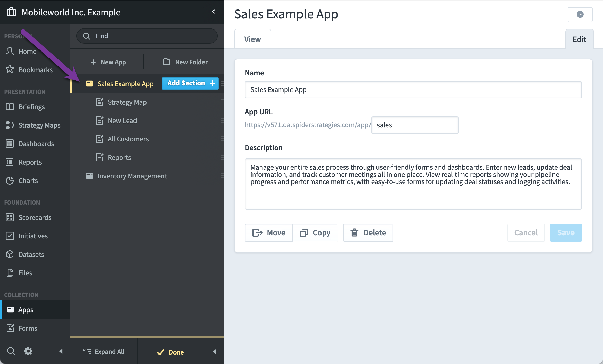
Task: Create a New App
Action: pos(108,62)
